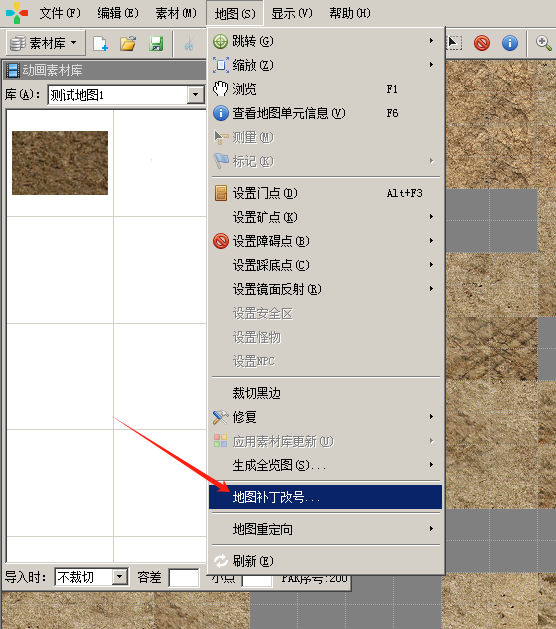The width and height of the screenshot is (556, 629).
Task: Expand the 修复 submenu
Action: (x=325, y=417)
